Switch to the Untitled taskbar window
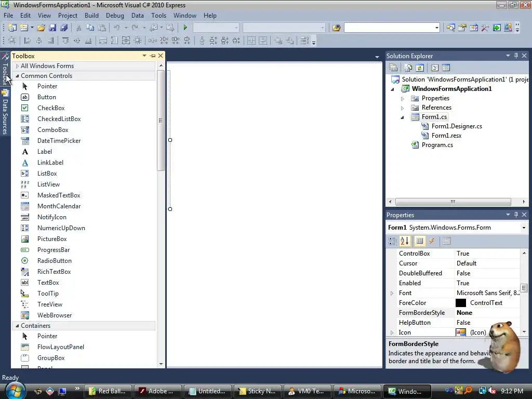Image resolution: width=532 pixels, height=399 pixels. point(207,391)
